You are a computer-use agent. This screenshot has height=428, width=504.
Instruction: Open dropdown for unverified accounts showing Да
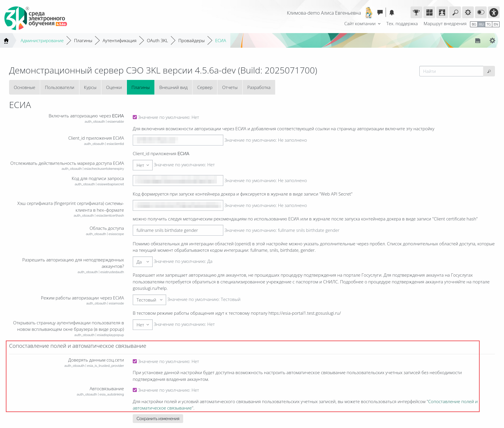click(142, 262)
